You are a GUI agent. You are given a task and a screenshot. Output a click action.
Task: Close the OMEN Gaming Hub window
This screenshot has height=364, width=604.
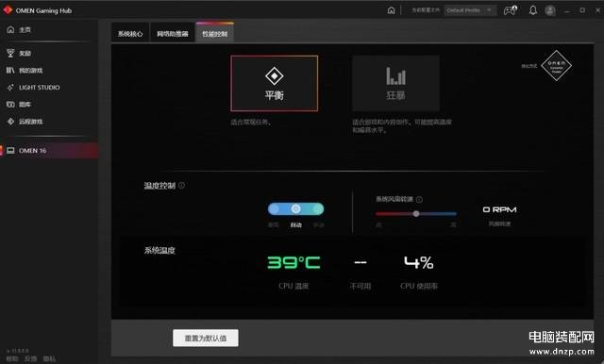pyautogui.click(x=598, y=10)
